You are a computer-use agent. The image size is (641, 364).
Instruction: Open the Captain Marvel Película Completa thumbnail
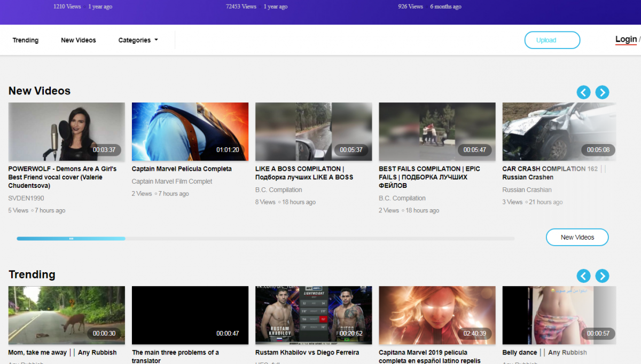coord(190,131)
